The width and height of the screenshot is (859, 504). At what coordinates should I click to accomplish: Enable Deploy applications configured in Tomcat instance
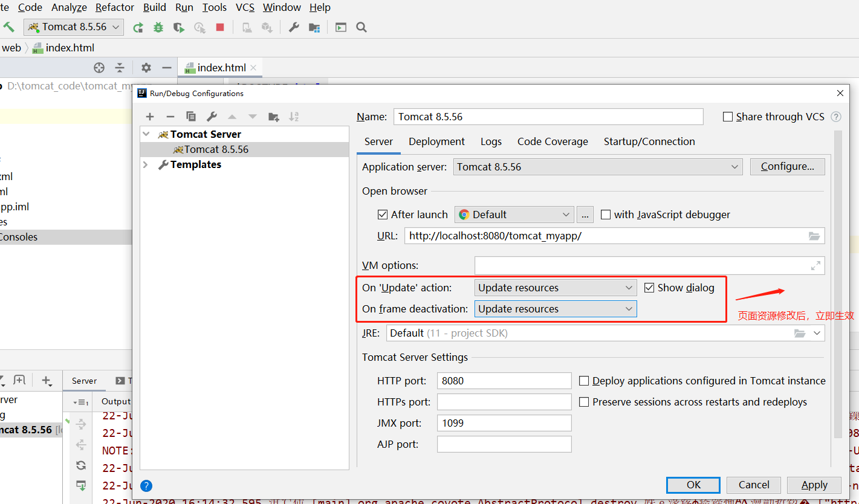coord(584,381)
